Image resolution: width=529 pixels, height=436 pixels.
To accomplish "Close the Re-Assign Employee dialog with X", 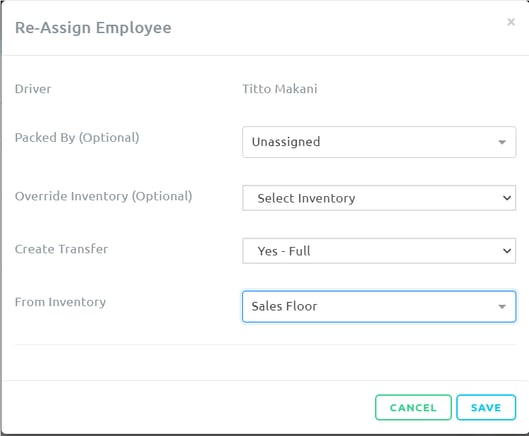I will (511, 22).
